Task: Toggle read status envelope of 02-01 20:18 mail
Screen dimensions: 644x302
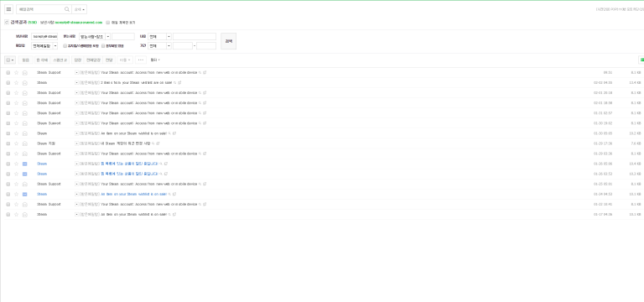Action: pyautogui.click(x=24, y=93)
